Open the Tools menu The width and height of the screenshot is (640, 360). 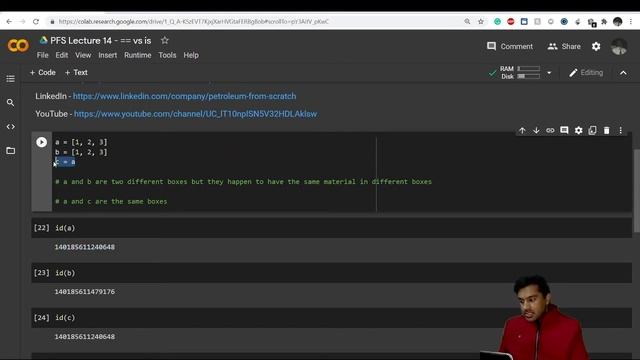point(167,55)
